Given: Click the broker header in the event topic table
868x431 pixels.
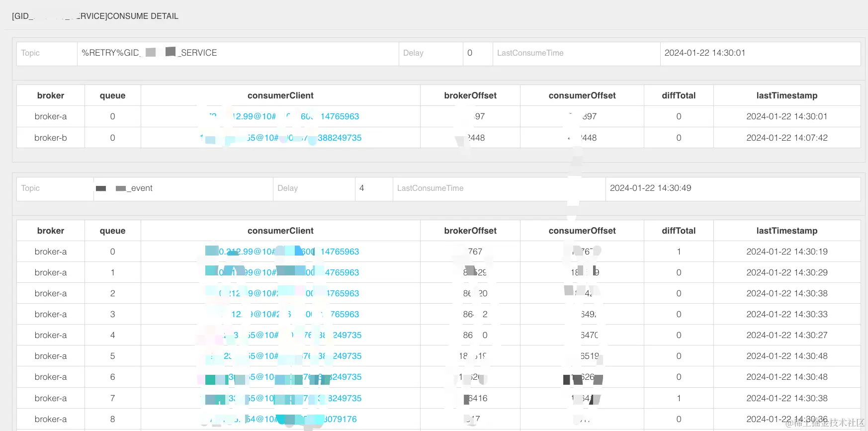Looking at the screenshot, I should [x=51, y=231].
